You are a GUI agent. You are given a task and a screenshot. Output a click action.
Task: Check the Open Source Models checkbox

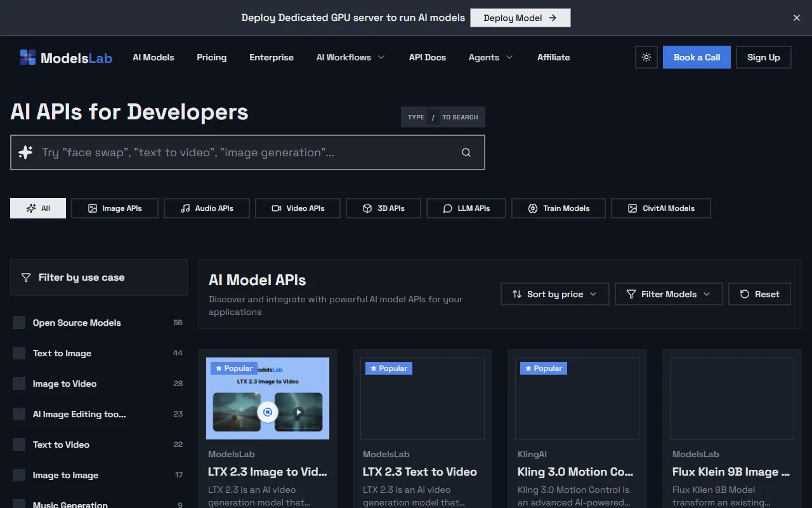point(19,323)
